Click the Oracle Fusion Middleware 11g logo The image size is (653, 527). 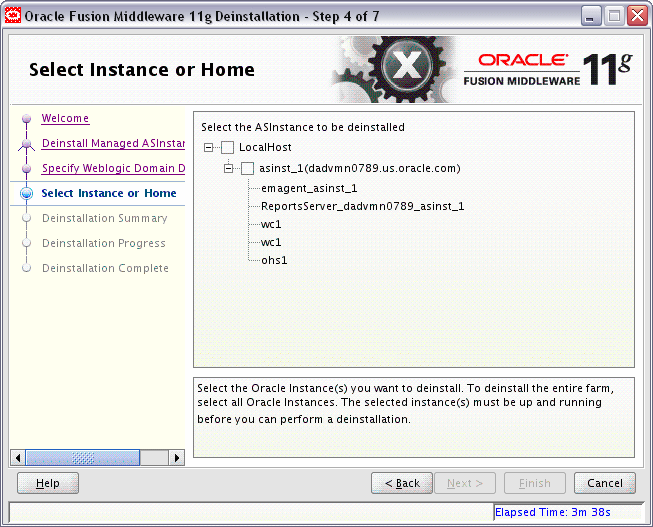(548, 70)
